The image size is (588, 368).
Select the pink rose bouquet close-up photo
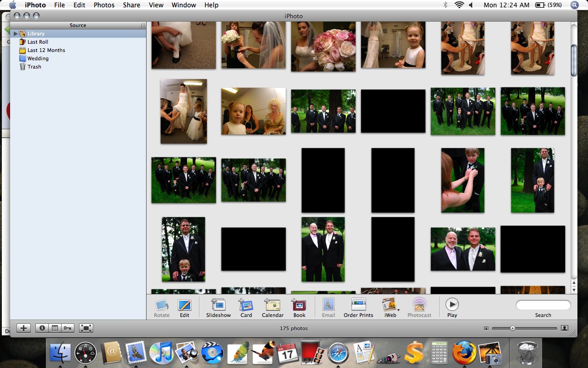(323, 46)
